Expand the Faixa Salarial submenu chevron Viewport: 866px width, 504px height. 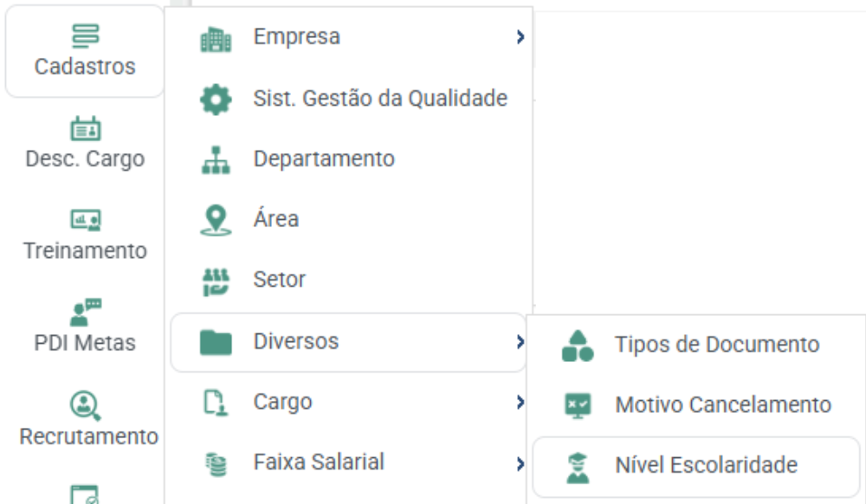[x=520, y=463]
